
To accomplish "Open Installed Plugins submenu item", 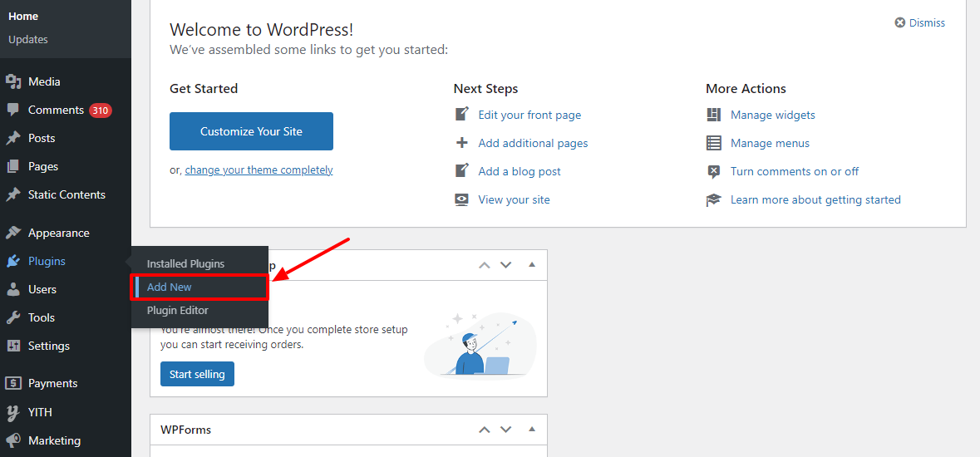I will pos(185,263).
